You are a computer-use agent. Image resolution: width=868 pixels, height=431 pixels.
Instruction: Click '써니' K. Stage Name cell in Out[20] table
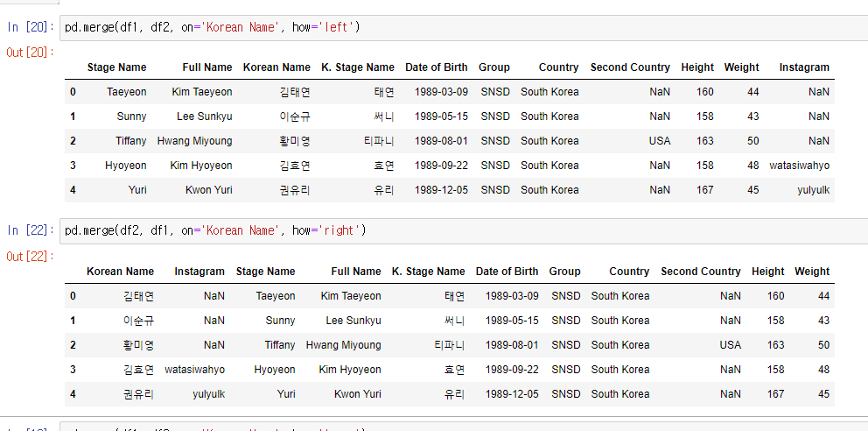point(385,117)
